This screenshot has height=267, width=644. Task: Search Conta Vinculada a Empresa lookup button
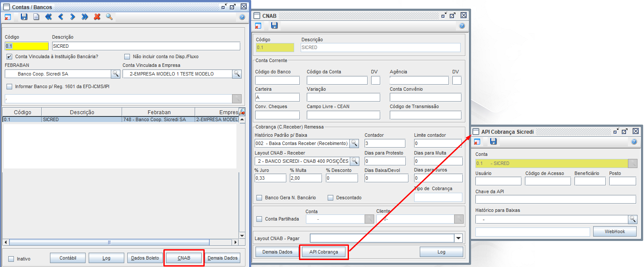point(236,74)
